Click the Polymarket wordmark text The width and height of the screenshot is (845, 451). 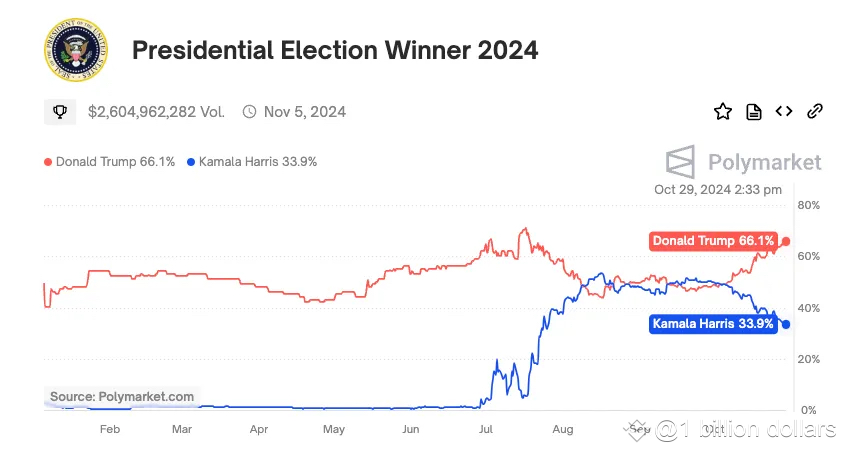765,162
